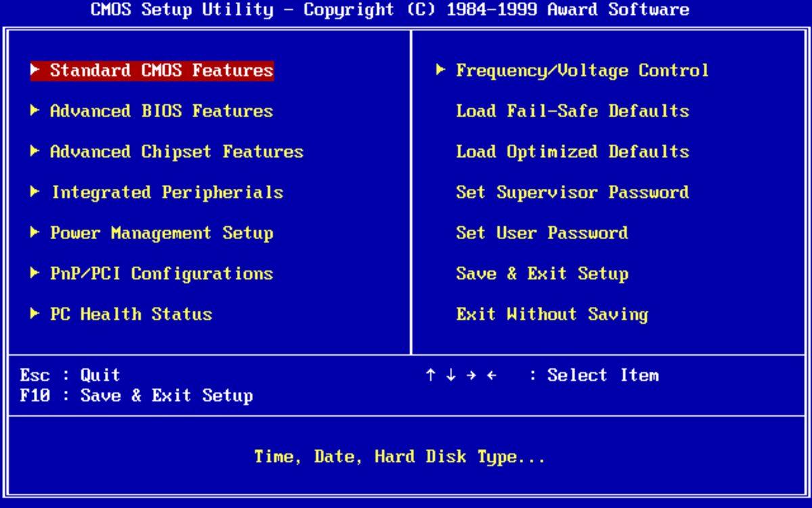
Task: Set the User Password
Action: click(x=542, y=233)
